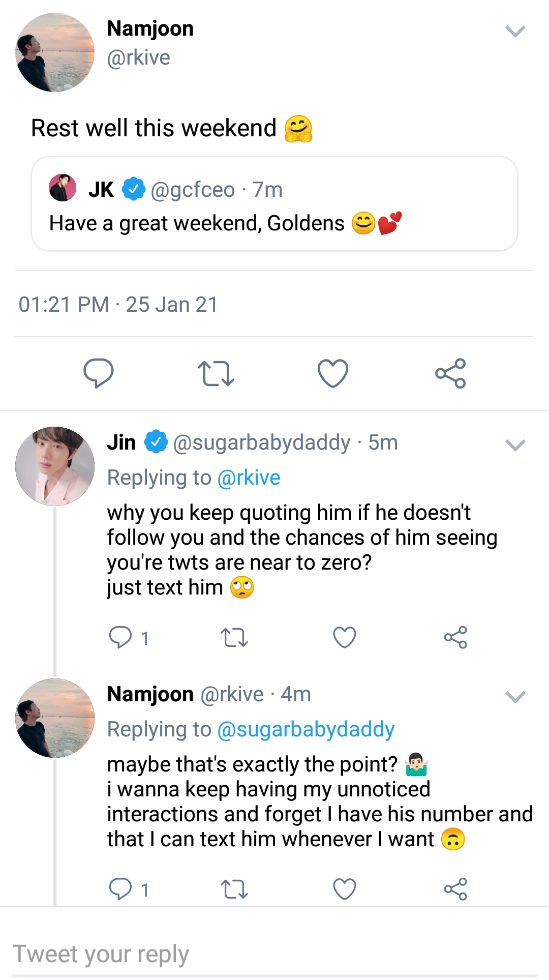The image size is (549, 980).
Task: Like Namjoon's 'maybe that's exactly the point' reply
Action: 345,889
